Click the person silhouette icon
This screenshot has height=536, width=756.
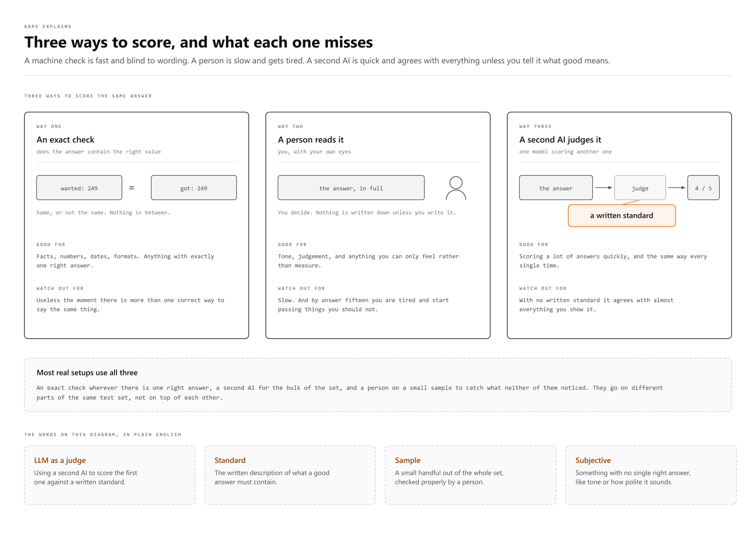[455, 188]
